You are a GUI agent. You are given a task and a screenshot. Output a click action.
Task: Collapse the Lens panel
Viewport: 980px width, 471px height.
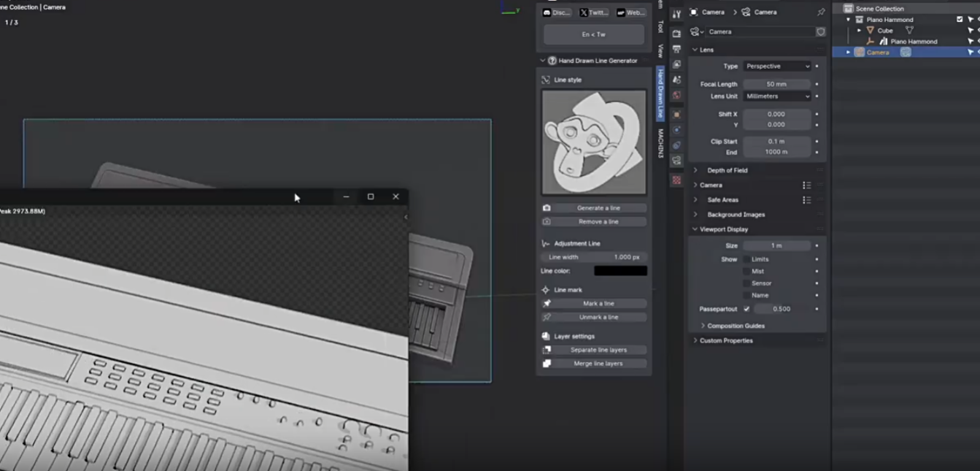point(695,50)
